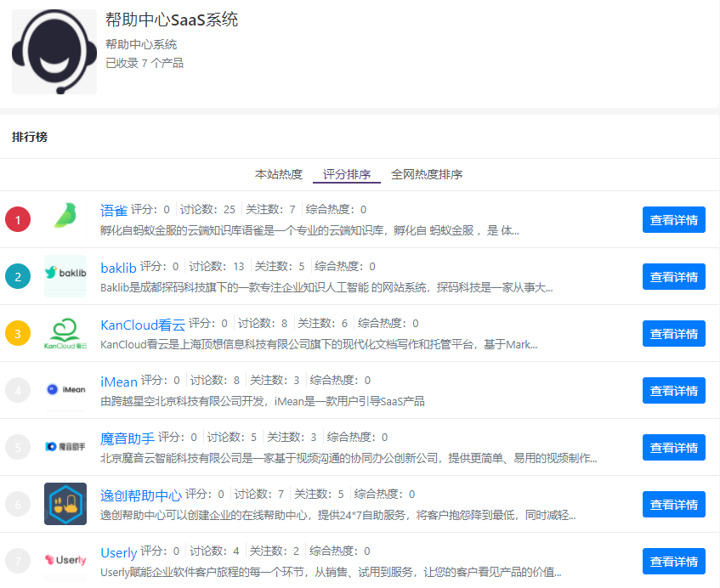Click 查看详情 for Userly
The image size is (720, 588).
point(673,561)
